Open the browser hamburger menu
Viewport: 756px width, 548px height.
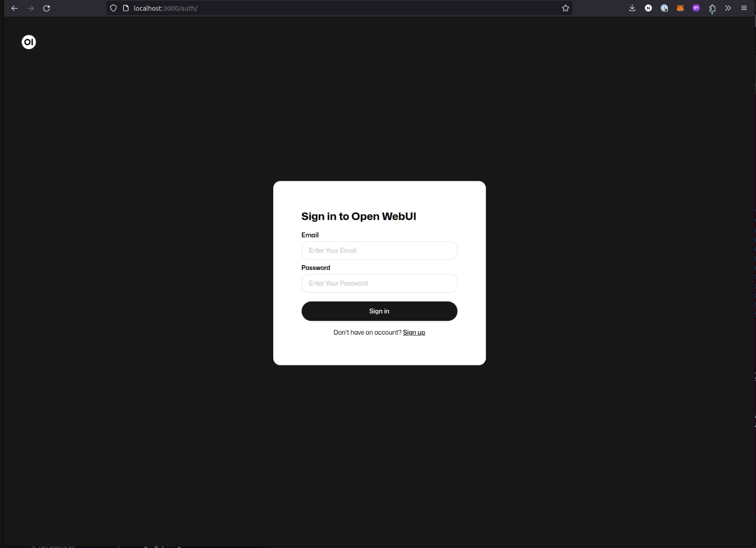pyautogui.click(x=744, y=8)
